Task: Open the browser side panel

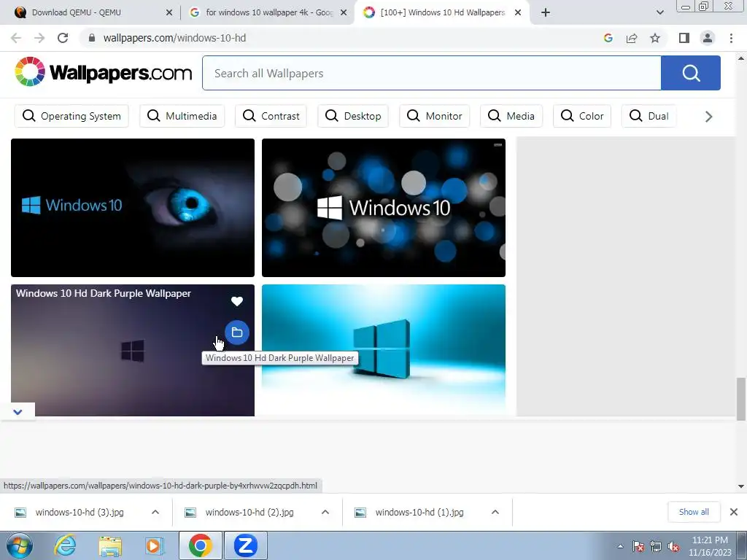Action: point(684,38)
